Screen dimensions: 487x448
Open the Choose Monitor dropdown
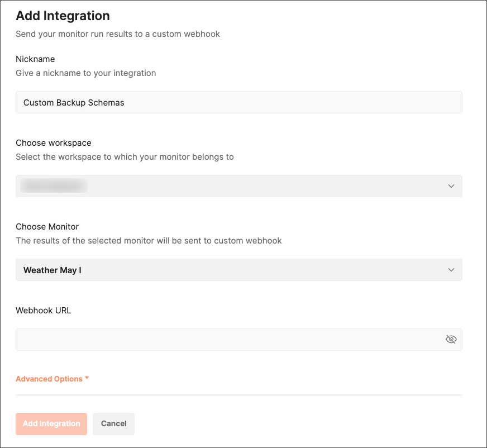[238, 270]
